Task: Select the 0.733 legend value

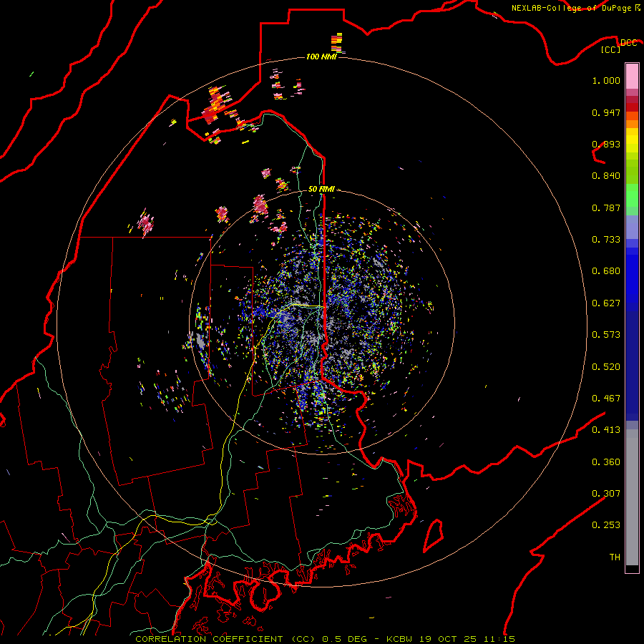Action: [x=606, y=240]
